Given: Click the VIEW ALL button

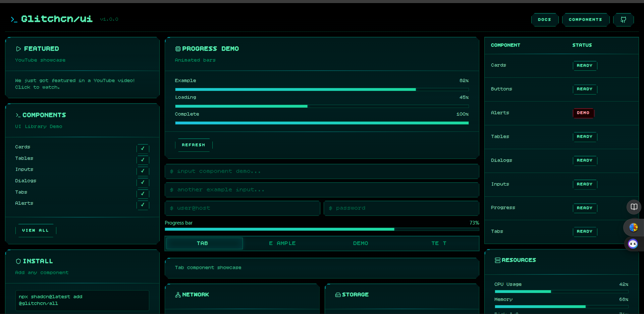Looking at the screenshot, I should click(36, 231).
